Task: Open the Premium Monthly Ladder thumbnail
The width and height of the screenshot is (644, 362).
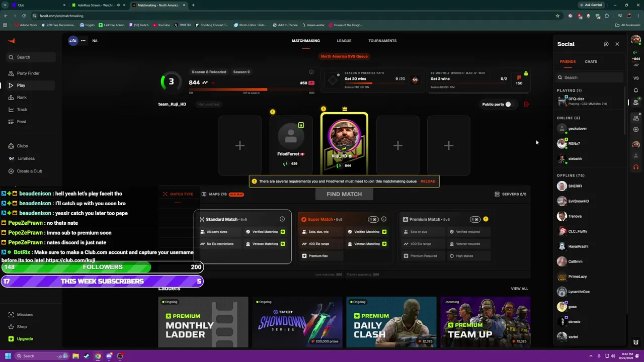Action: pos(203,322)
